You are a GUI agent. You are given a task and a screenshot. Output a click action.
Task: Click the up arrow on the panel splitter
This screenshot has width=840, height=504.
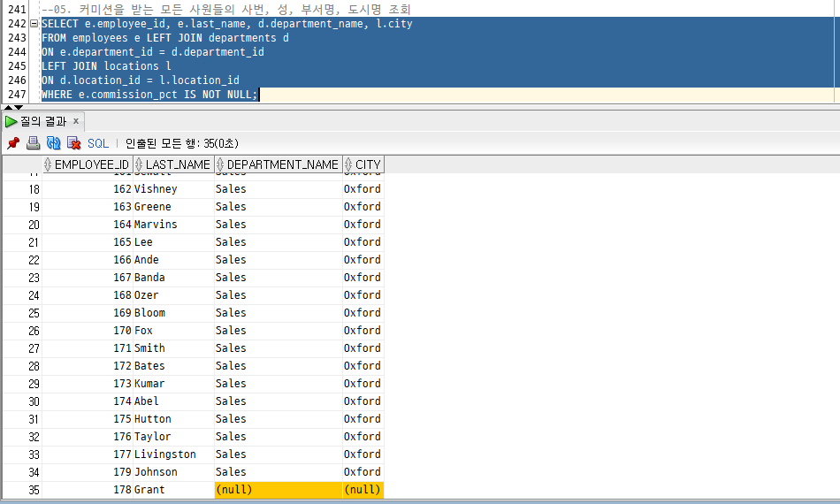(x=8, y=108)
